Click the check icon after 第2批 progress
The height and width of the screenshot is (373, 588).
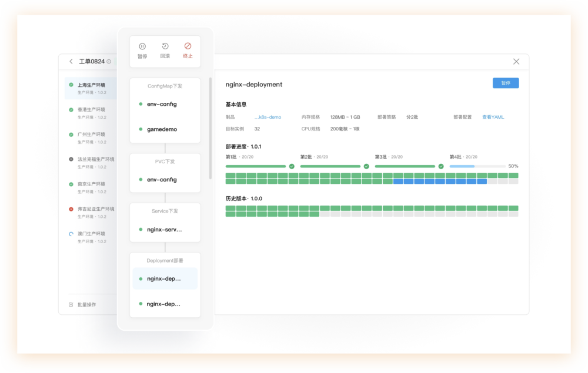click(x=366, y=166)
